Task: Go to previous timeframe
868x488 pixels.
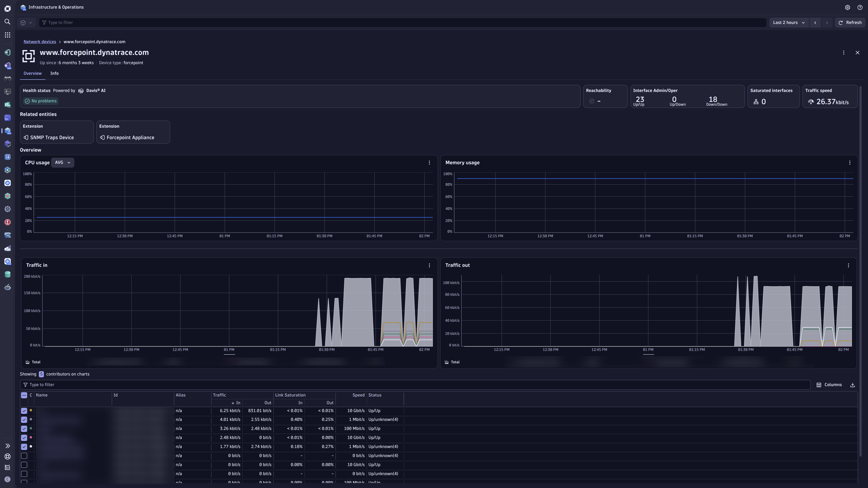Action: pos(815,23)
